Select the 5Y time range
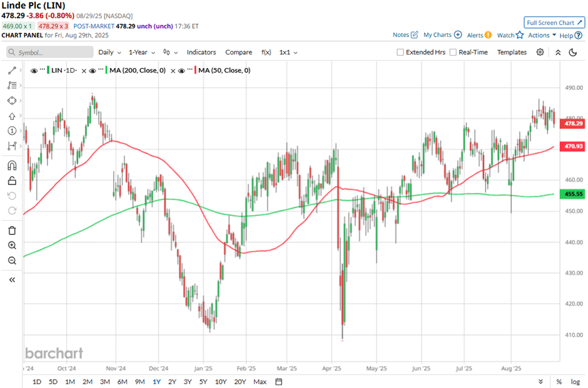The image size is (588, 388). [x=203, y=382]
